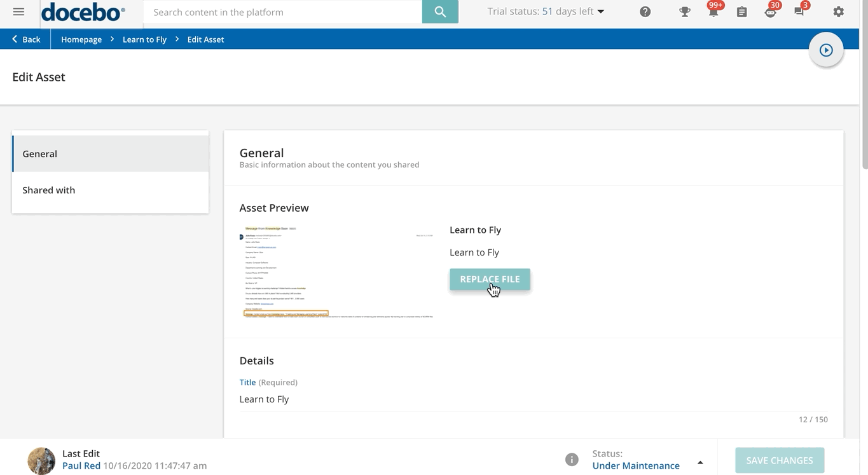This screenshot has width=868, height=475.
Task: Click the asset preview thumbnail
Action: tap(337, 272)
